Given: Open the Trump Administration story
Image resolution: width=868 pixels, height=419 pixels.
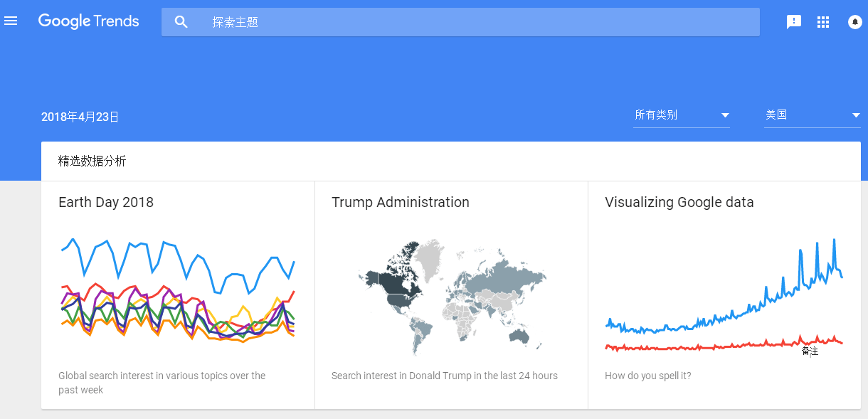Looking at the screenshot, I should 400,203.
